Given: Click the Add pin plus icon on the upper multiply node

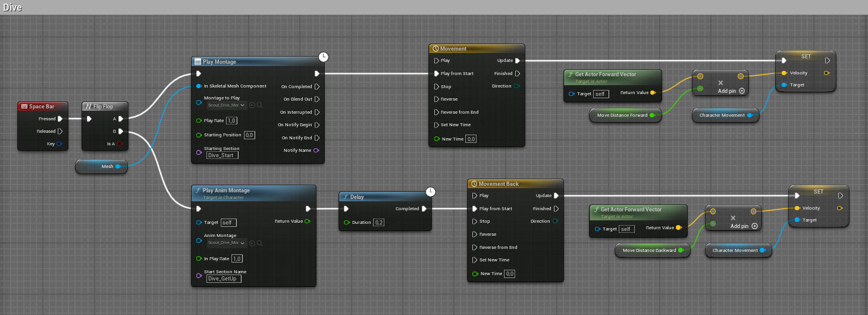Looking at the screenshot, I should pyautogui.click(x=741, y=91).
